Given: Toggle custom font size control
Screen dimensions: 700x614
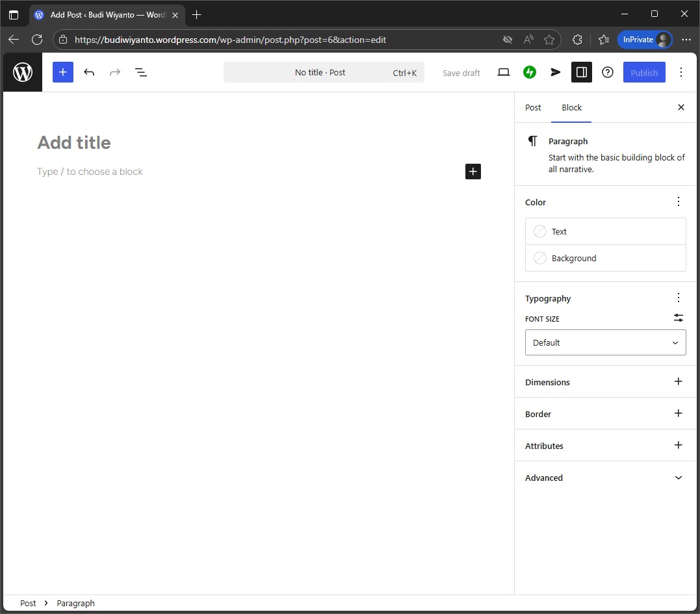Looking at the screenshot, I should tap(678, 318).
